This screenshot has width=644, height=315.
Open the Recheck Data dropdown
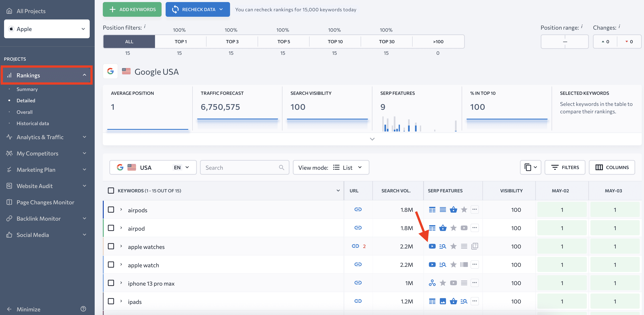click(x=197, y=10)
